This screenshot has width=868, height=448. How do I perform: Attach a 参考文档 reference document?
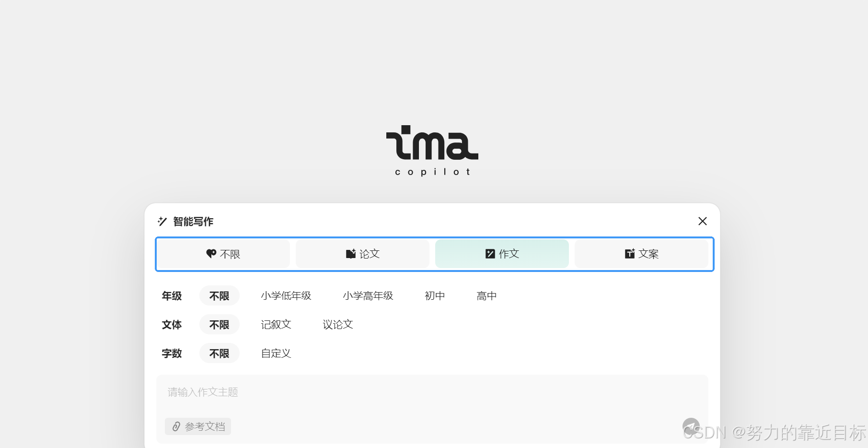click(198, 426)
